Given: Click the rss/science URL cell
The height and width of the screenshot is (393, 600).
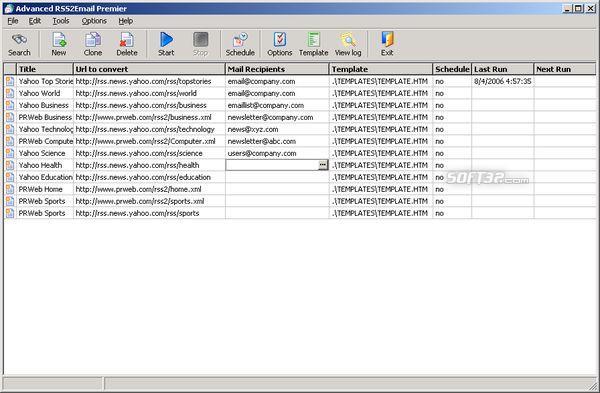Looking at the screenshot, I should pyautogui.click(x=149, y=153).
